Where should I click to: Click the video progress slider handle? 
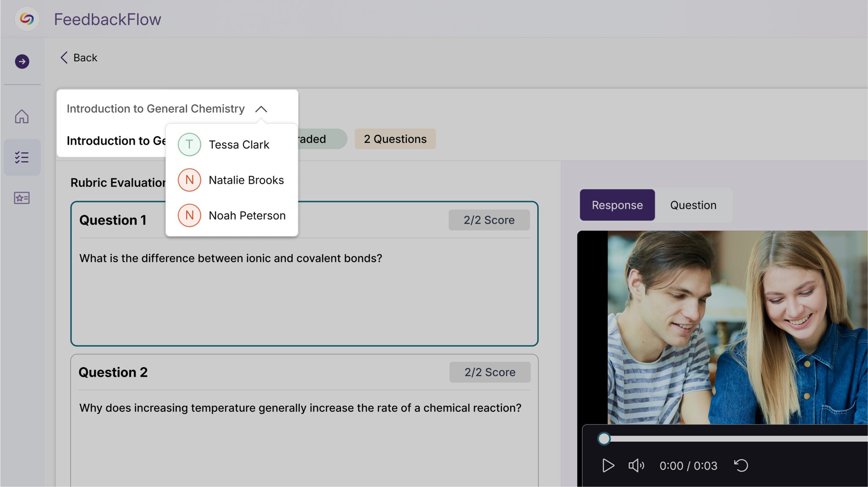[604, 439]
